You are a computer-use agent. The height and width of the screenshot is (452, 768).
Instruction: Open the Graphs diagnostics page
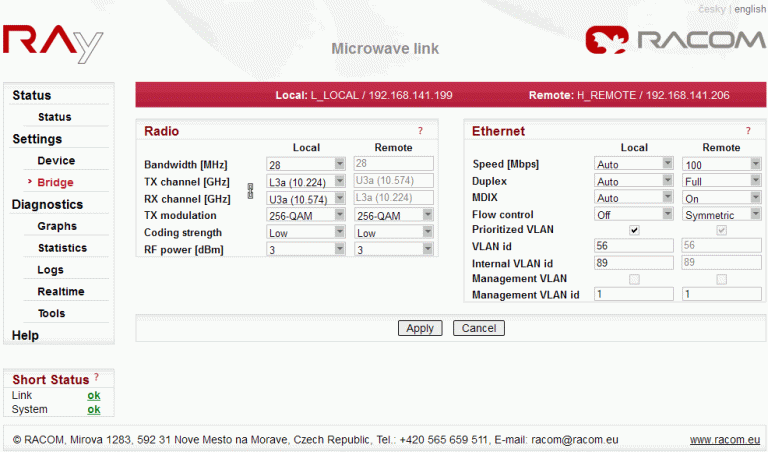click(x=57, y=226)
